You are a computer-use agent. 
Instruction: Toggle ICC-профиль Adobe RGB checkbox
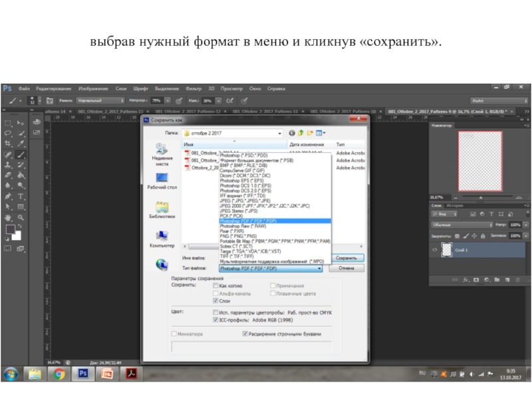tap(215, 319)
